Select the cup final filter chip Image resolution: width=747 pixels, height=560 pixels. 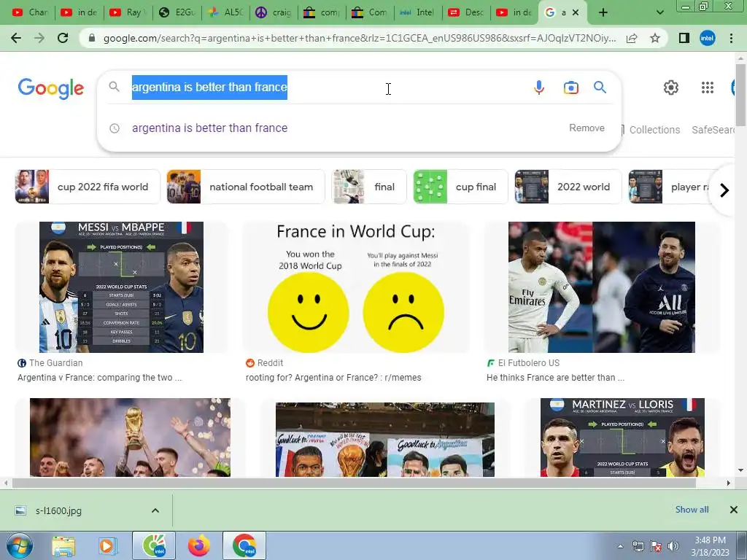(x=460, y=187)
